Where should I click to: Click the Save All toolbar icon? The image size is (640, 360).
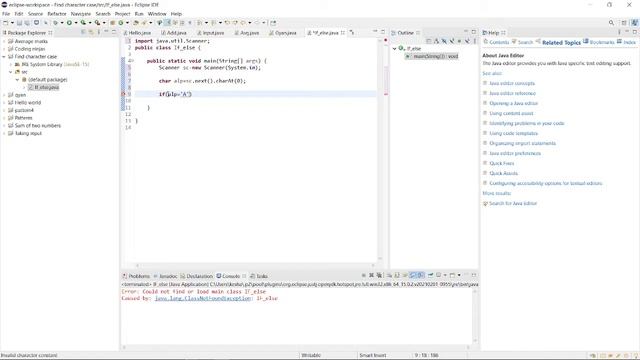click(x=27, y=23)
